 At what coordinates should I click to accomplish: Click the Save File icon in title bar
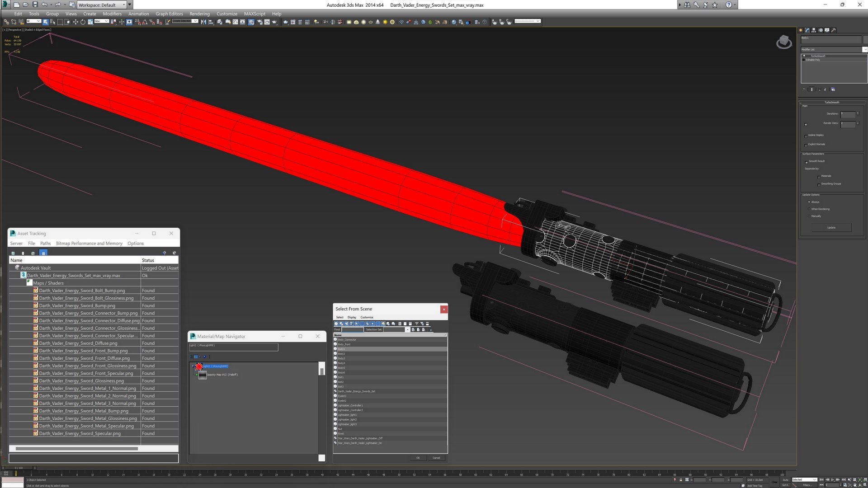(35, 5)
